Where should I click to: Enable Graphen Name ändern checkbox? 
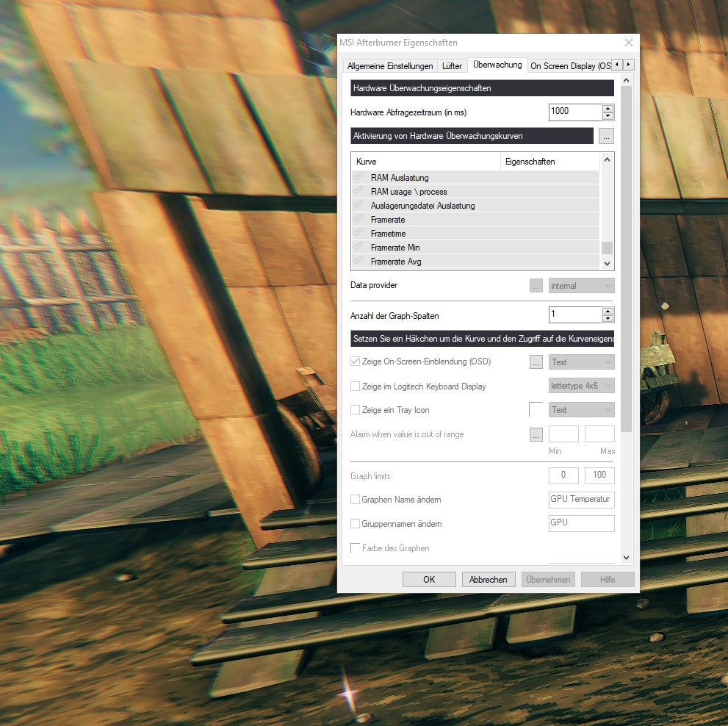[x=355, y=500]
